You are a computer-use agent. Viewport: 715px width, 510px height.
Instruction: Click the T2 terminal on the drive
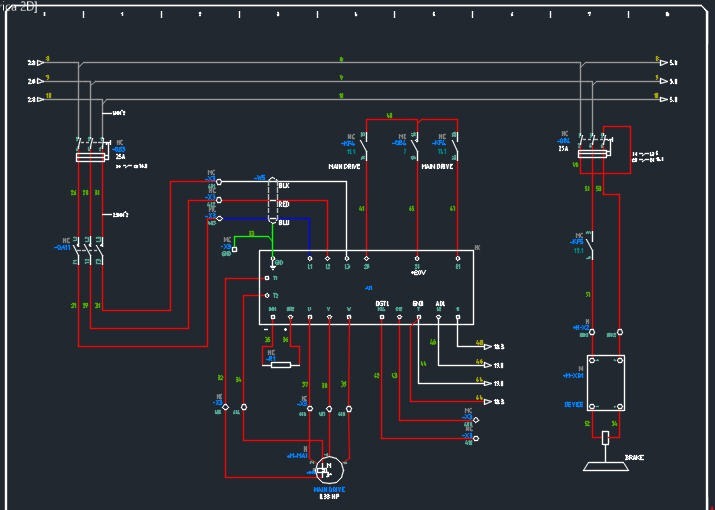click(267, 296)
